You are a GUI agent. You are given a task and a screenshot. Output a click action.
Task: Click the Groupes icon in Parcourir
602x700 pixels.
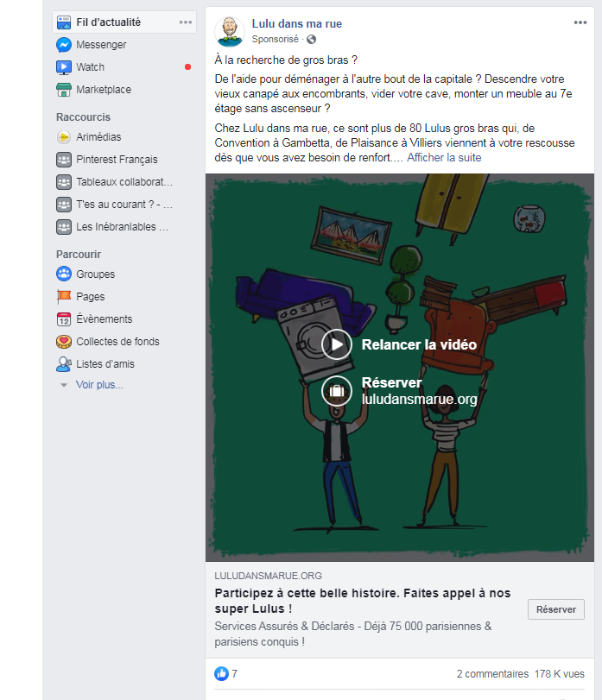coord(63,274)
